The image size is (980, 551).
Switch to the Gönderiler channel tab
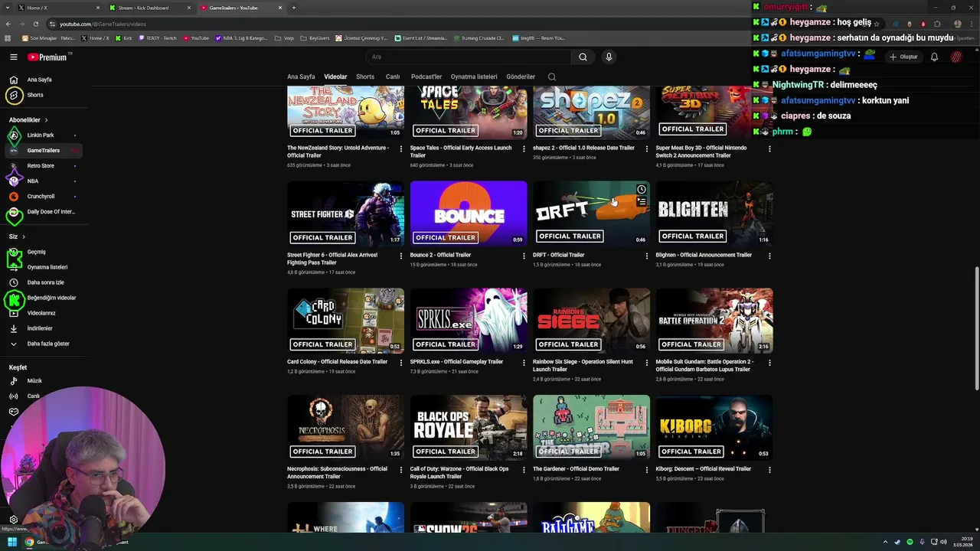point(521,77)
